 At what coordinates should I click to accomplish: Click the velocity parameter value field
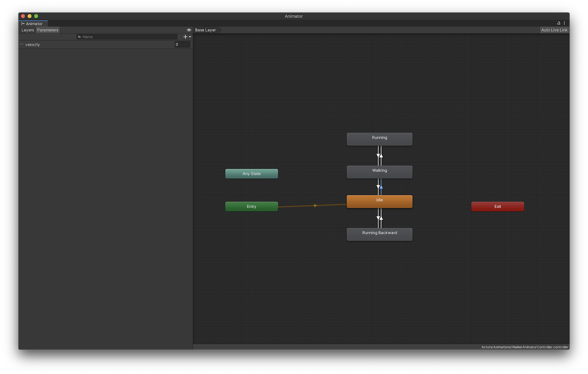click(x=182, y=45)
